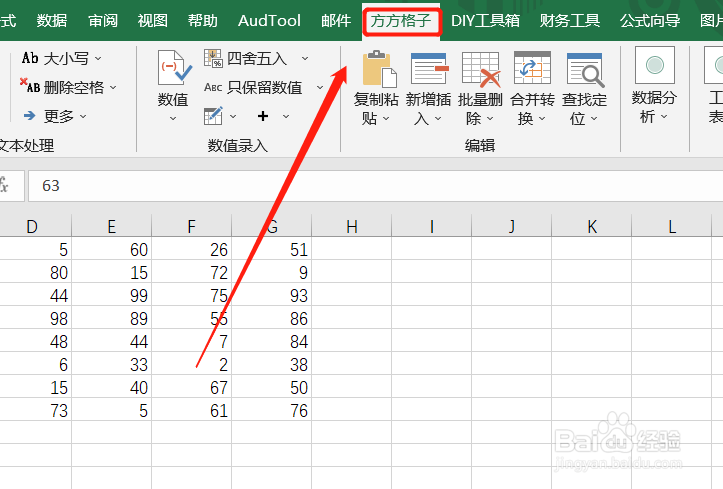Select the cell containing 99

(x=112, y=295)
